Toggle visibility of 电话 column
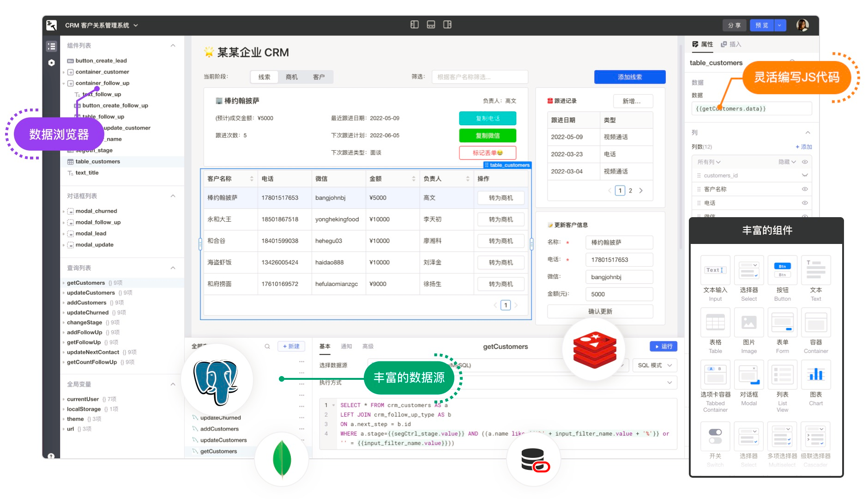This screenshot has width=868, height=499. coord(805,203)
